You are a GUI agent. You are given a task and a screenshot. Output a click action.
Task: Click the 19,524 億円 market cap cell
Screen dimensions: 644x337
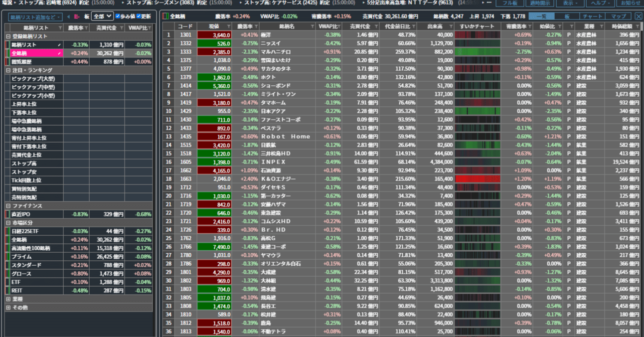pos(623,162)
